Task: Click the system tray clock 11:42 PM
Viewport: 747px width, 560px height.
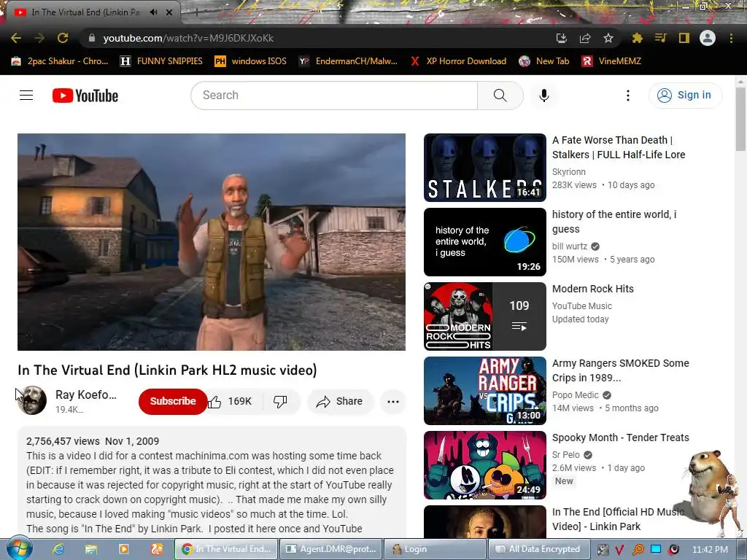Action: pos(709,550)
